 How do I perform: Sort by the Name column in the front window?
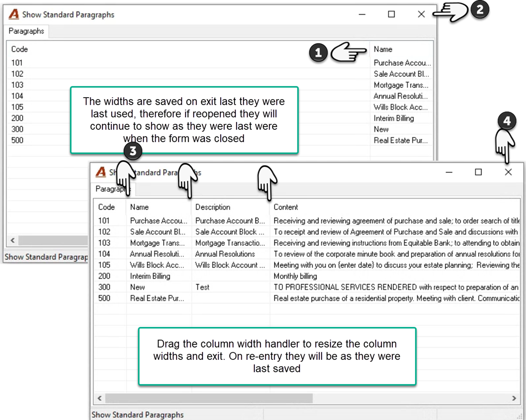click(x=139, y=207)
